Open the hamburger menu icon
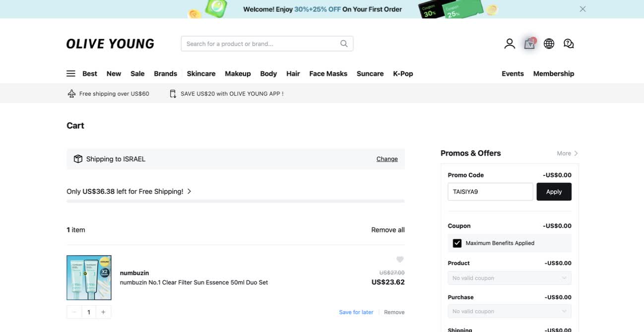The height and width of the screenshot is (332, 644). click(71, 73)
